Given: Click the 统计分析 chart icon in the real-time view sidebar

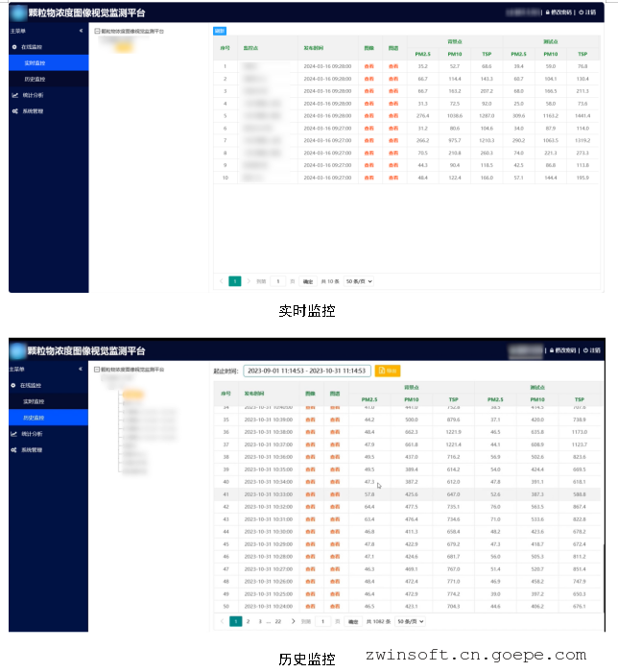Looking at the screenshot, I should point(14,95).
